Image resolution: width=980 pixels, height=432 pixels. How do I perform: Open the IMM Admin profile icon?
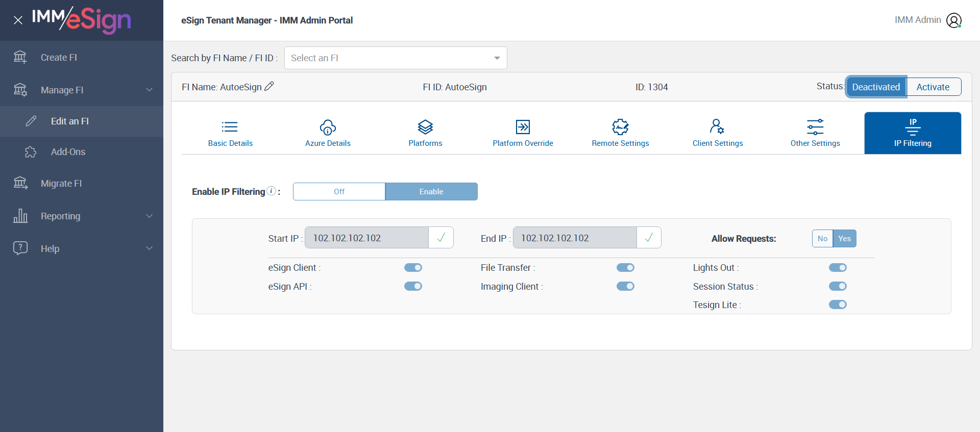tap(953, 20)
